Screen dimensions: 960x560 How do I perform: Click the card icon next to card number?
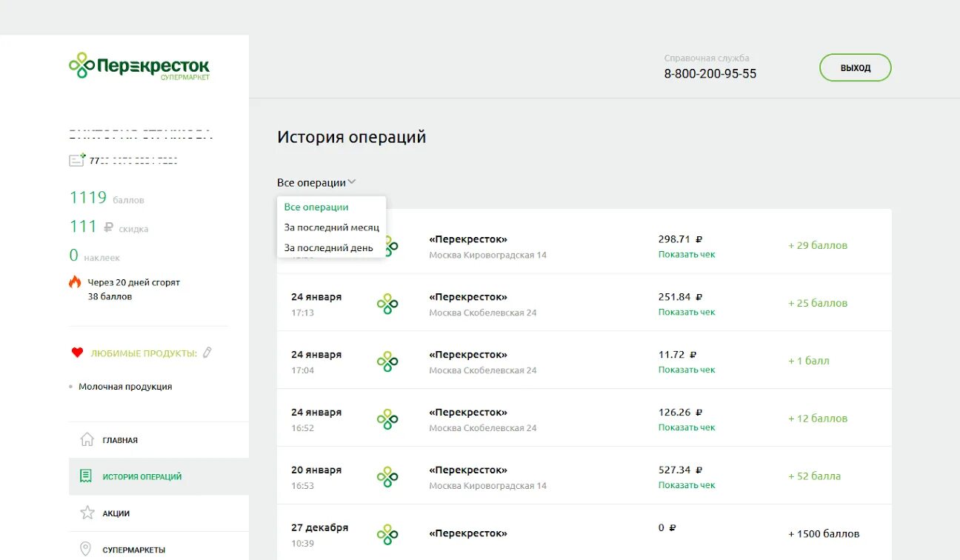[77, 160]
